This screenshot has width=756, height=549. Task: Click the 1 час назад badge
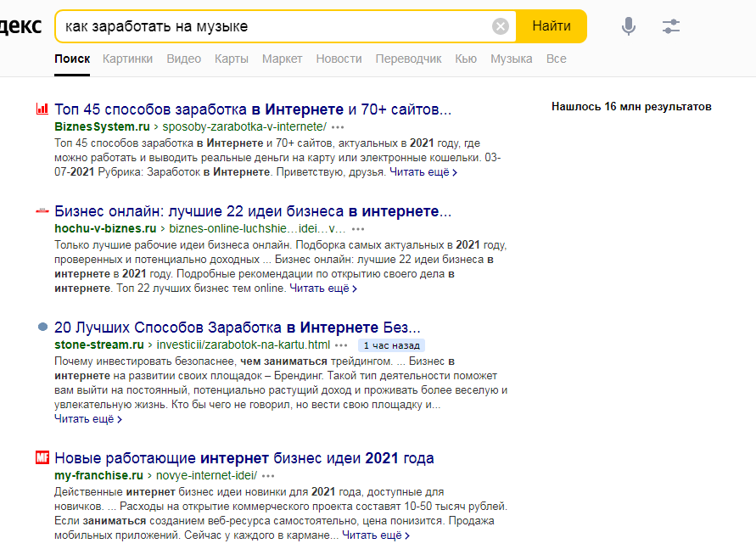click(x=391, y=345)
